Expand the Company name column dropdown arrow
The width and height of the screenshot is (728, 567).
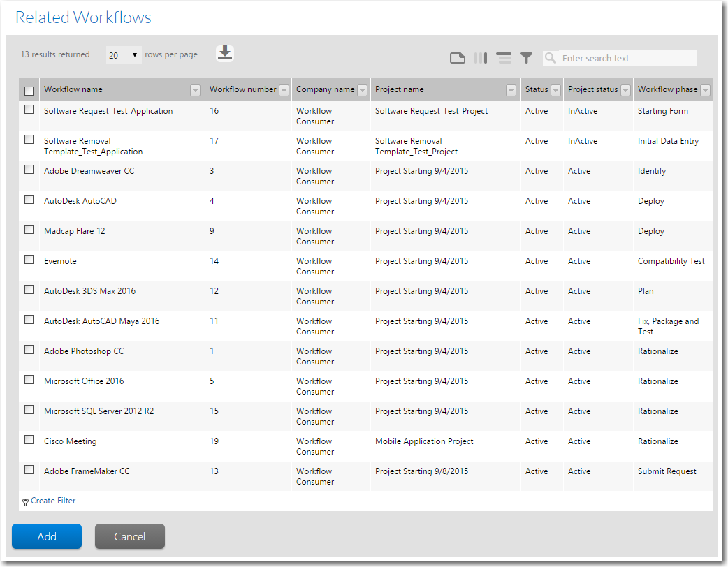pyautogui.click(x=363, y=91)
